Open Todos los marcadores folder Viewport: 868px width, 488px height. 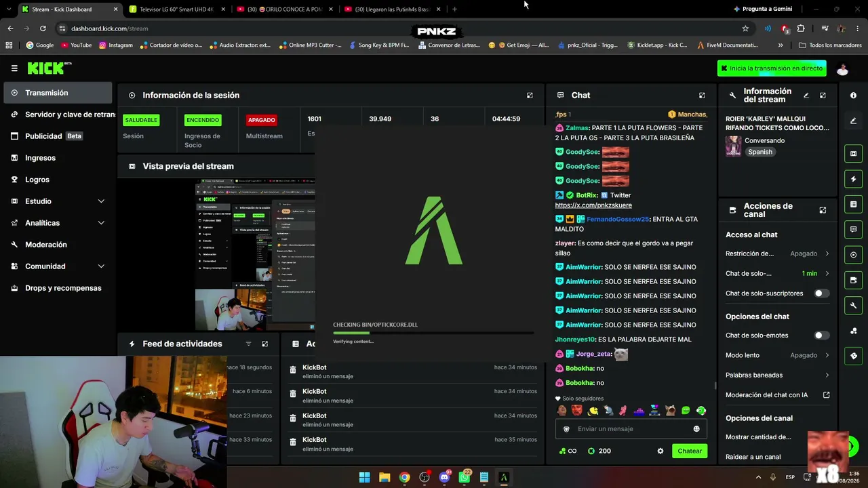click(x=830, y=45)
